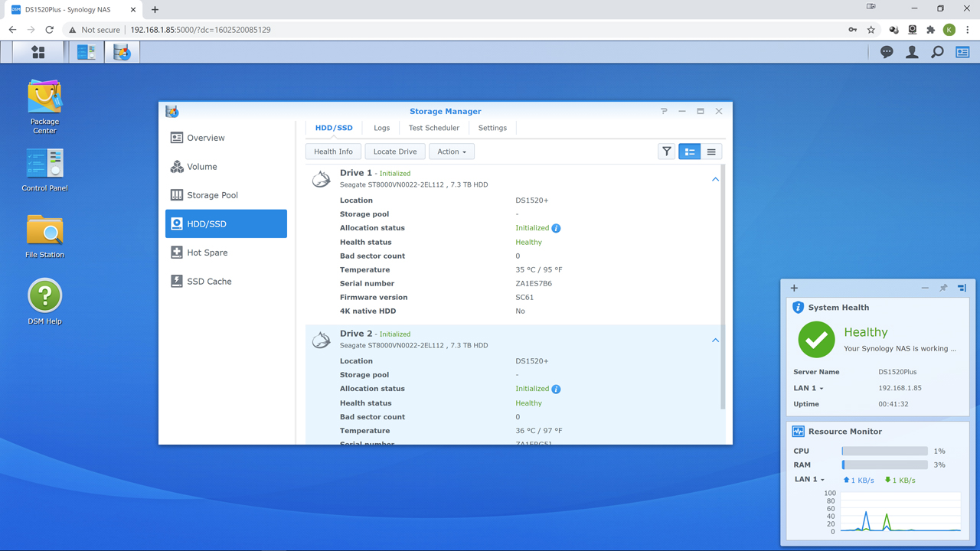Click the Storage Manager help question mark
Screen dimensions: 980x551
tap(664, 111)
